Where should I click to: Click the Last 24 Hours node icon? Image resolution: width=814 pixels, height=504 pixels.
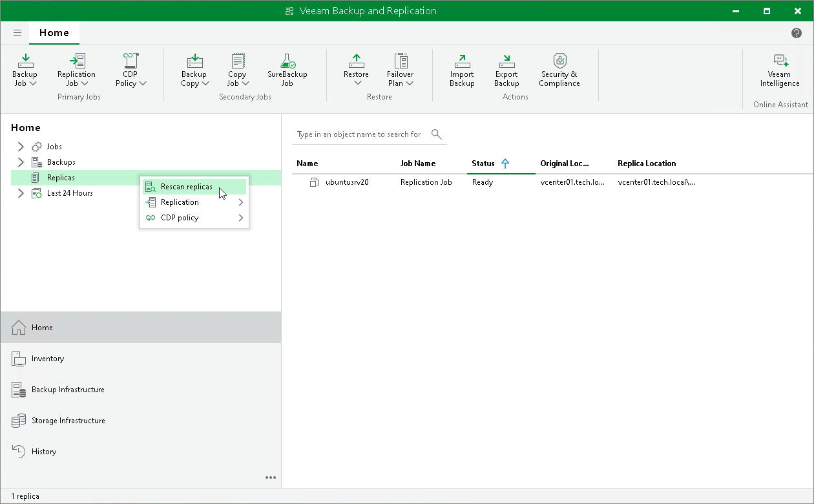(37, 193)
